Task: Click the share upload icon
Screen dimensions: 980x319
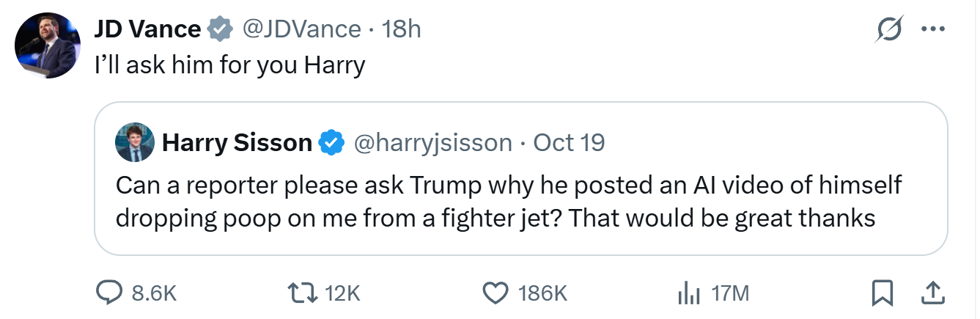Action: pyautogui.click(x=931, y=293)
